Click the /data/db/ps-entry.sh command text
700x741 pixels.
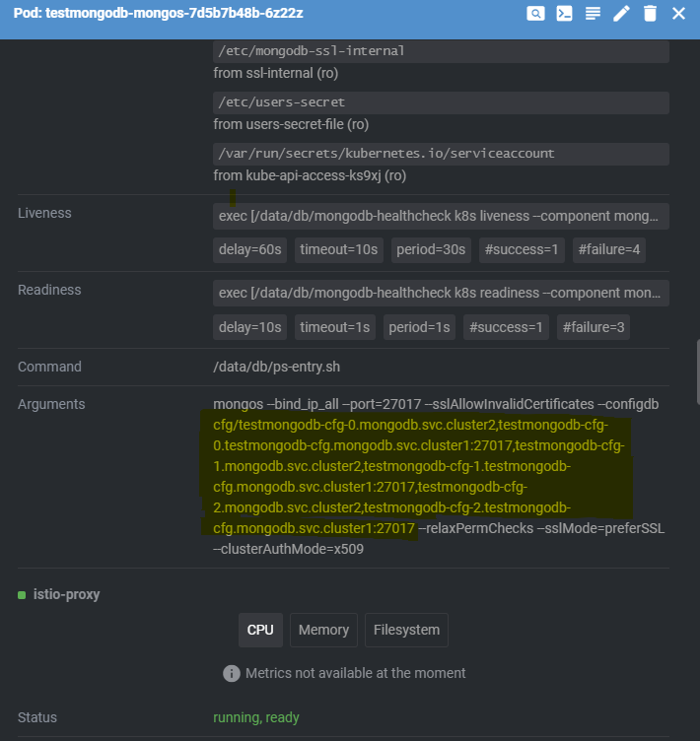(277, 367)
